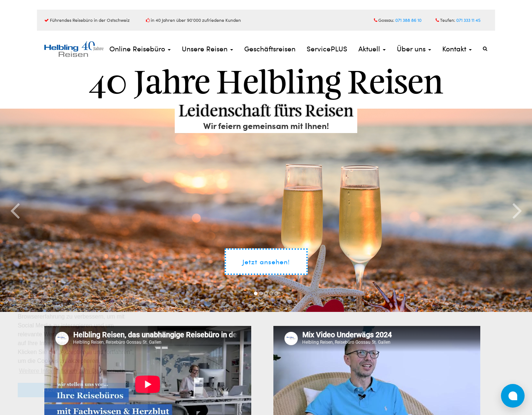Call Gossau number 071 388 86 10

(408, 20)
